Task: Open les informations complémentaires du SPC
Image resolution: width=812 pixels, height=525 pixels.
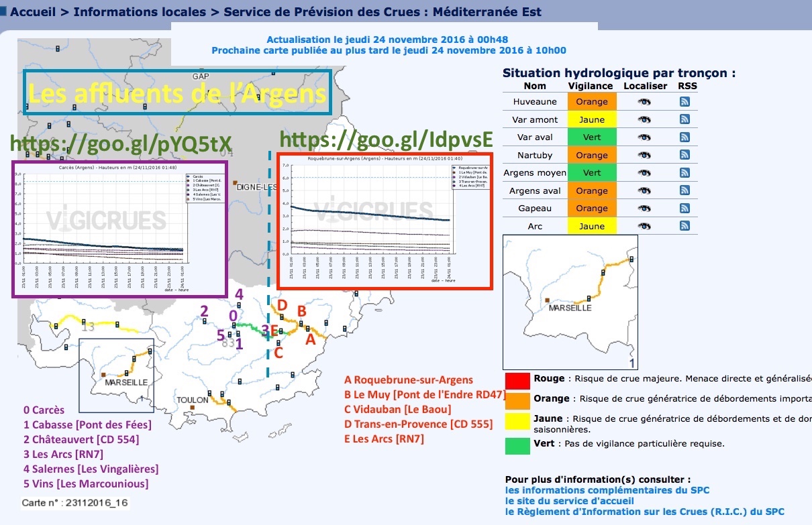Action: pos(607,490)
